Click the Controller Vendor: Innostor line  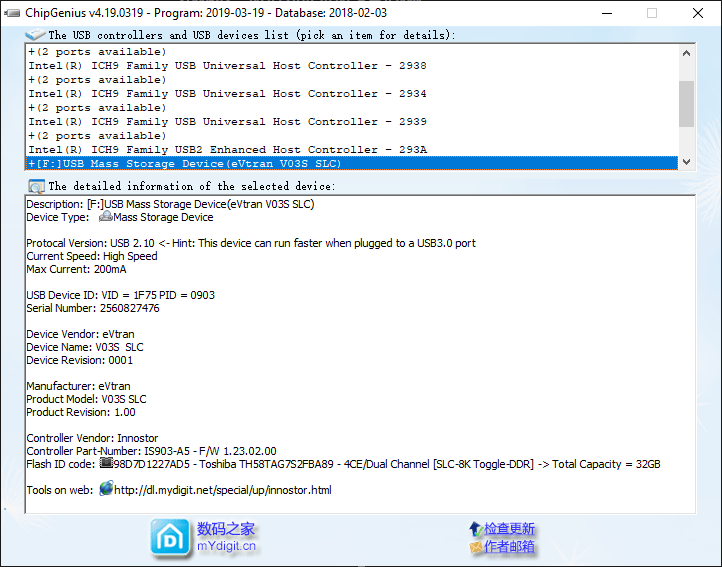[92, 438]
